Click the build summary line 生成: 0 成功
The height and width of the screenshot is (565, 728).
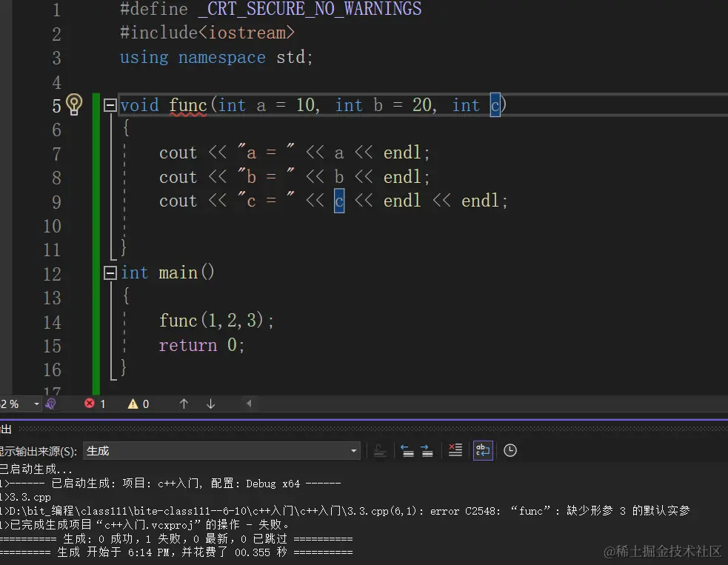(176, 539)
